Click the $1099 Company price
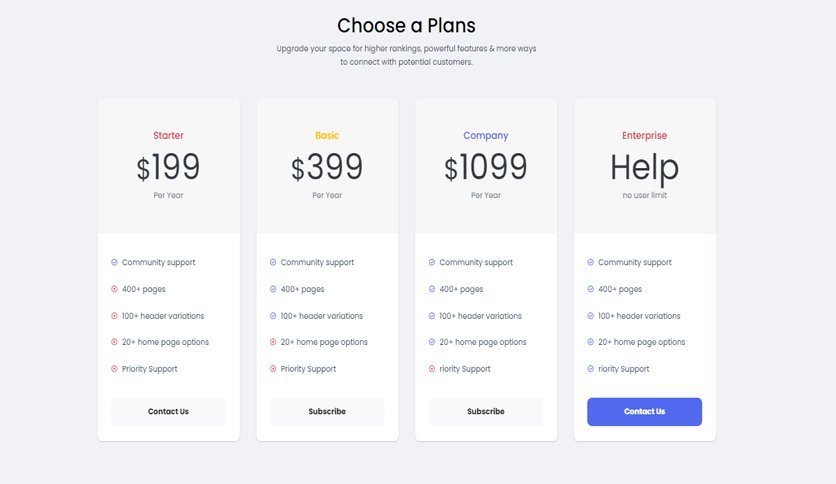Screen dimensions: 836x484 (x=486, y=167)
